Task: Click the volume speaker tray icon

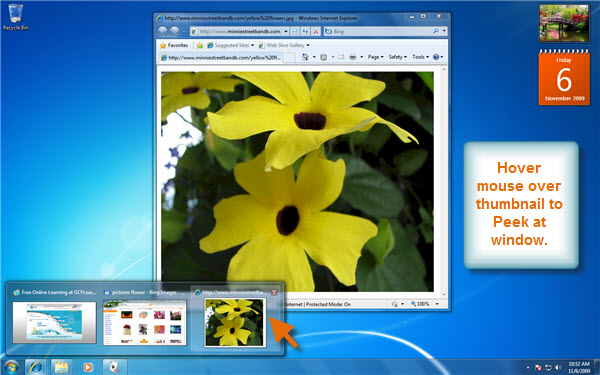Action: [558, 367]
